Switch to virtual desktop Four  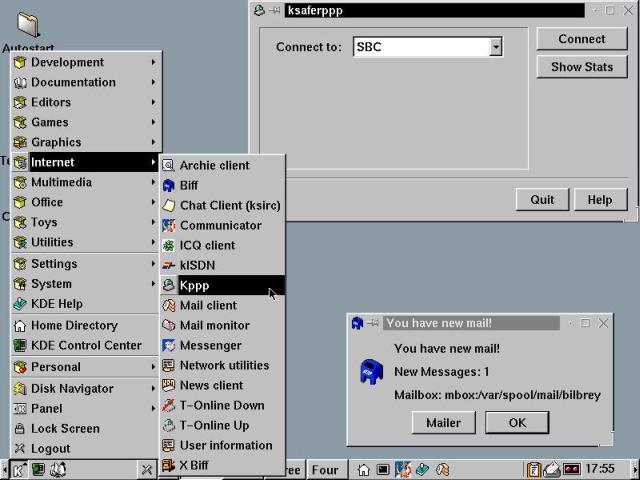click(x=325, y=469)
